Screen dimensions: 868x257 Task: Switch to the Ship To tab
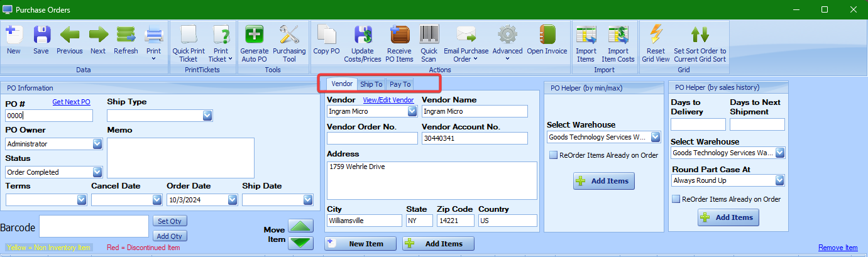click(371, 84)
